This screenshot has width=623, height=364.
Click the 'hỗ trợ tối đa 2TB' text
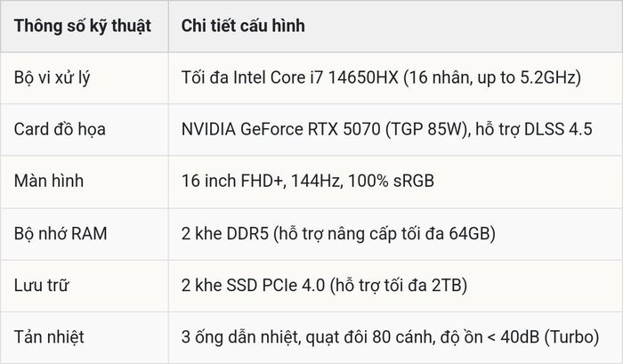399,286
